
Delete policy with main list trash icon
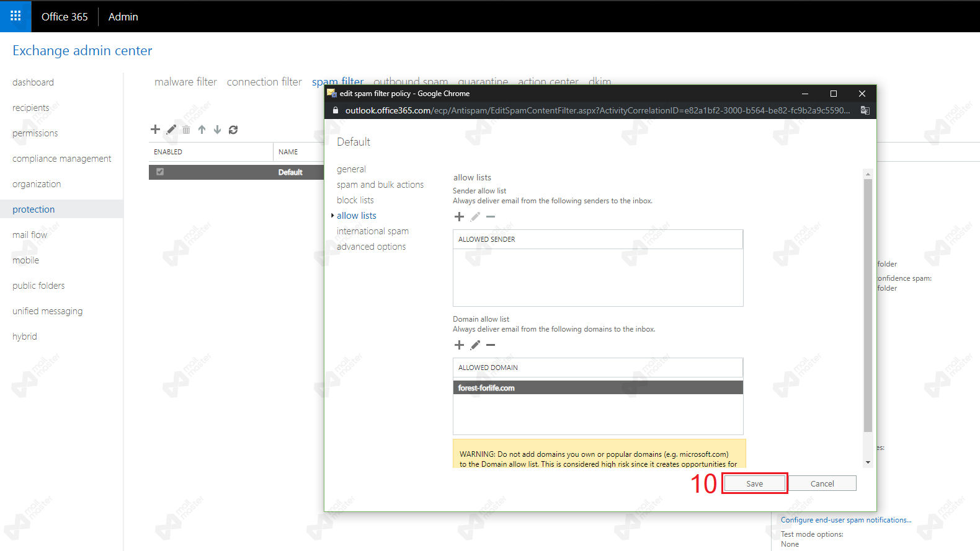coord(186,130)
